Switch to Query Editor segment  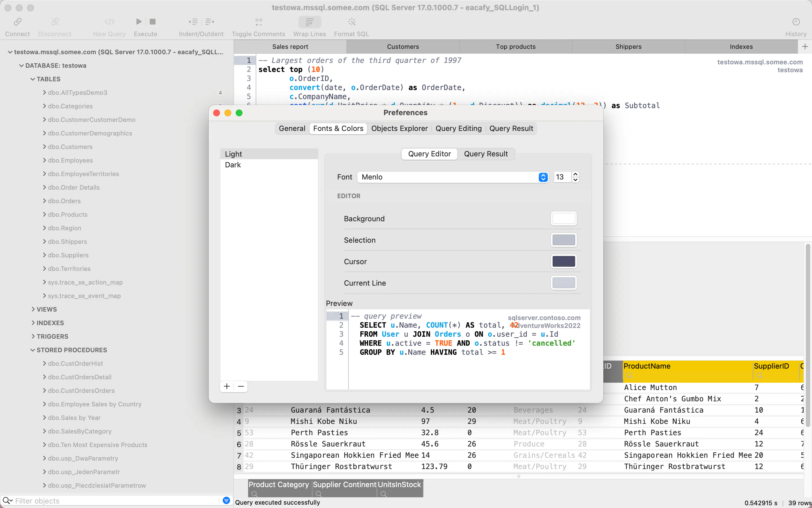tap(429, 154)
